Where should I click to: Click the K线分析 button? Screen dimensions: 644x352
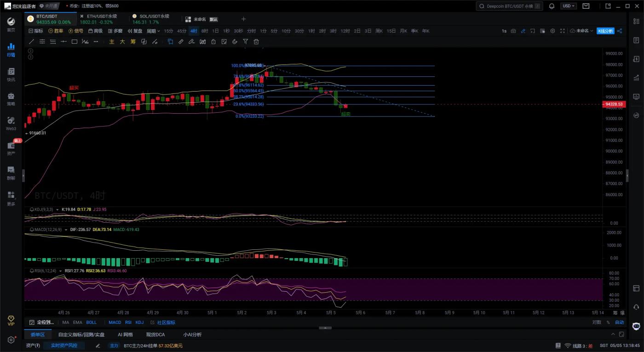(x=605, y=31)
